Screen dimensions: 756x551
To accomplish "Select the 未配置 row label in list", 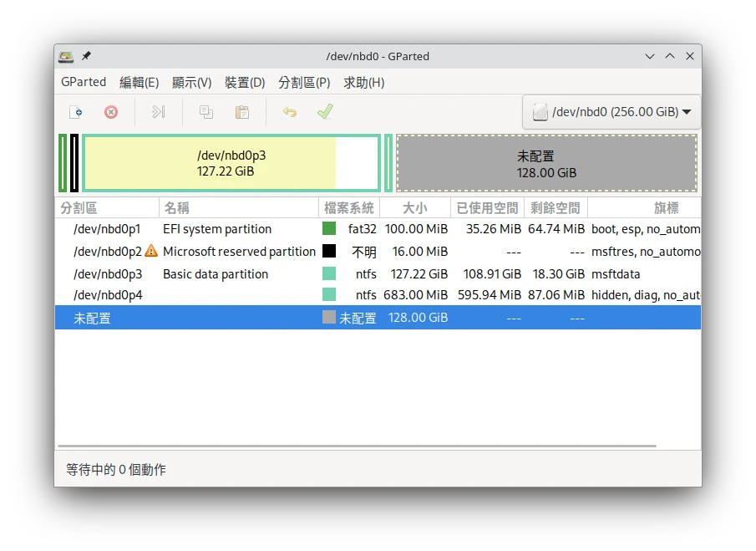I will pos(92,318).
